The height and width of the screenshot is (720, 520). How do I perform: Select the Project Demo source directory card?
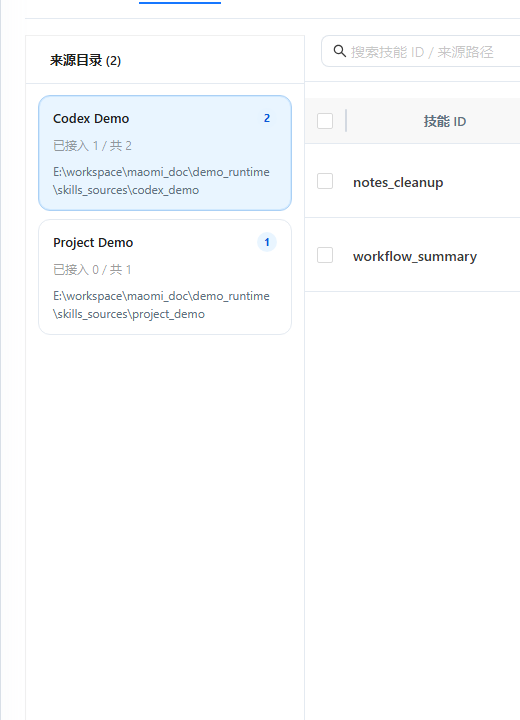(165, 277)
